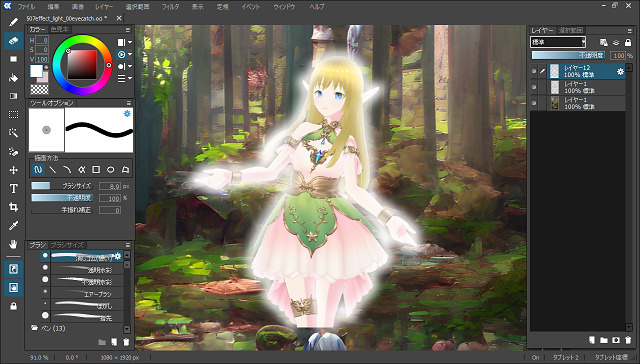Hide the layer with forest thumbnail
Image resolution: width=640 pixels, height=364 pixels.
534,103
